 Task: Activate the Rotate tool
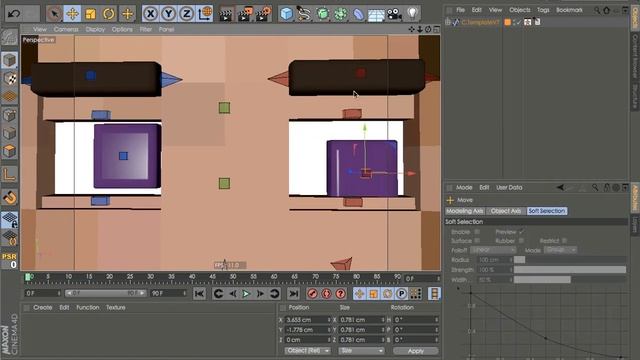click(x=109, y=14)
